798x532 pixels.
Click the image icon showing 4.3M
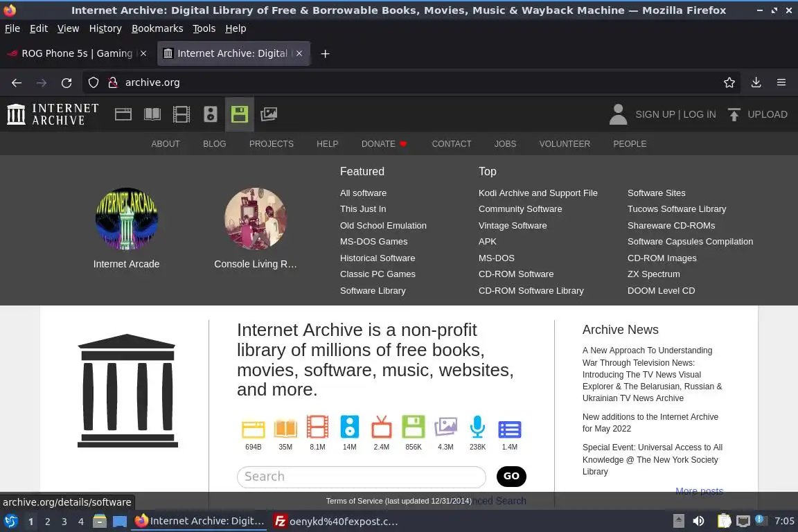pyautogui.click(x=446, y=427)
